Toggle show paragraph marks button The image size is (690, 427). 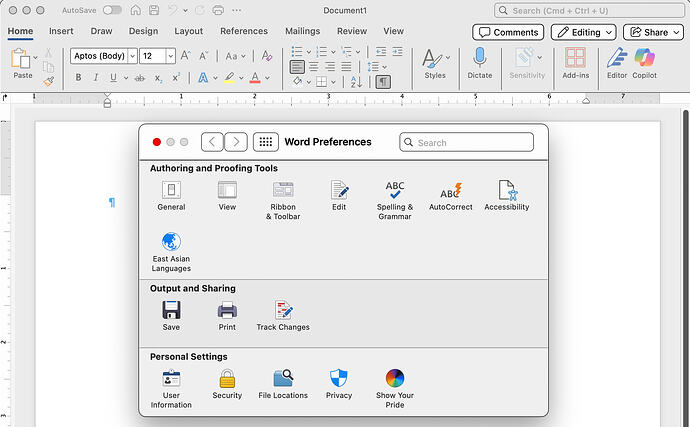(x=383, y=80)
